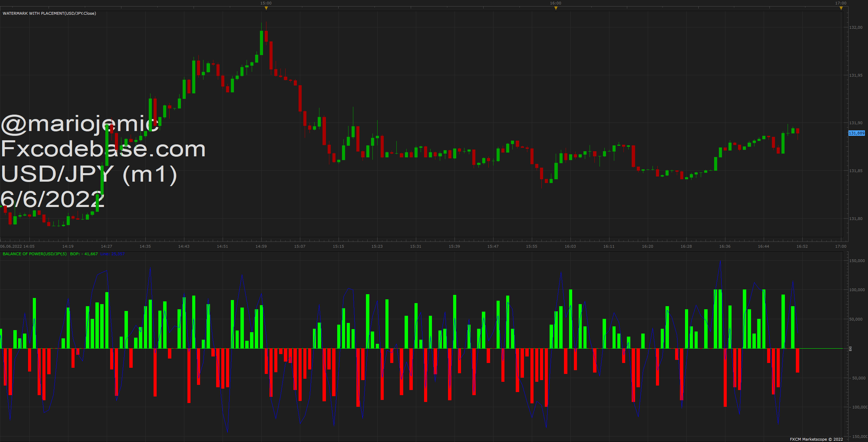
Task: Click the FXCM Marketscope © 2022 copyright text
Action: [x=816, y=439]
